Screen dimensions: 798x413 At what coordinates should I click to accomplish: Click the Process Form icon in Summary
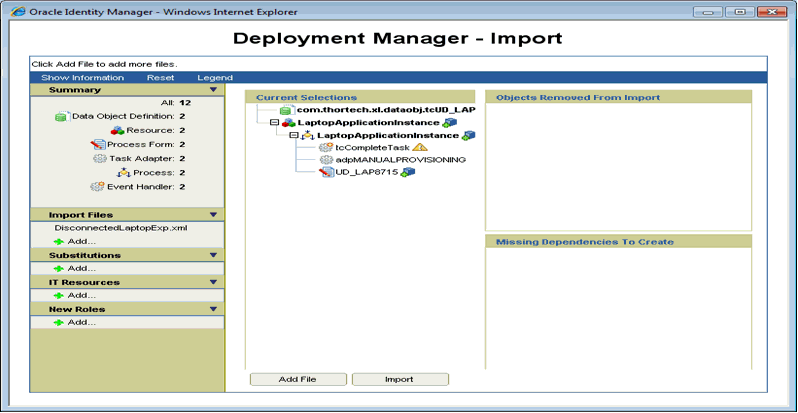click(x=98, y=144)
